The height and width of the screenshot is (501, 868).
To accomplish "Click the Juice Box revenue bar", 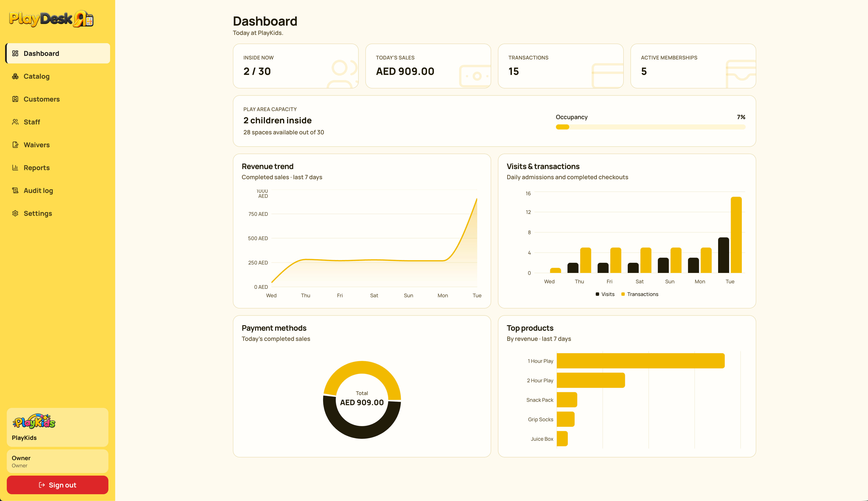I will (562, 439).
